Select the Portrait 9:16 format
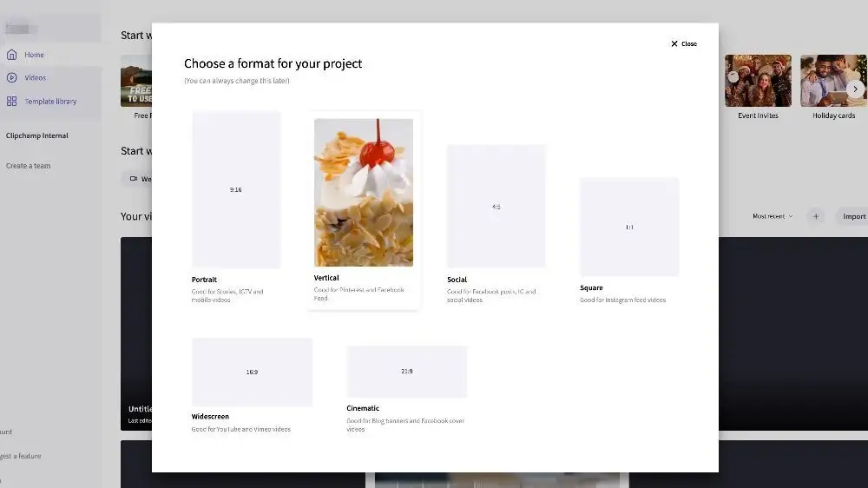Image resolution: width=868 pixels, height=488 pixels. pyautogui.click(x=236, y=190)
